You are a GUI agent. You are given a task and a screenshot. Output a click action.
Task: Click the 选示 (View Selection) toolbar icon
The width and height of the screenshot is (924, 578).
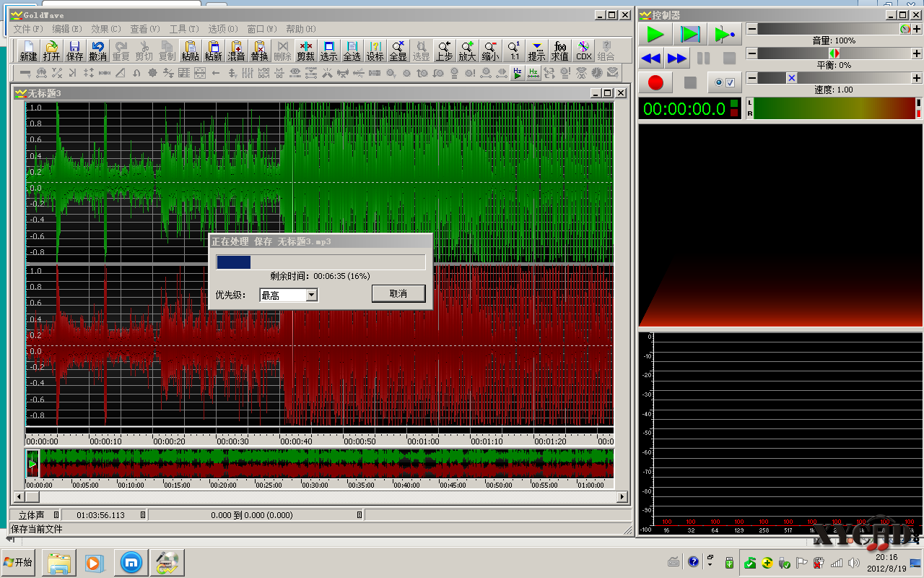pyautogui.click(x=328, y=51)
